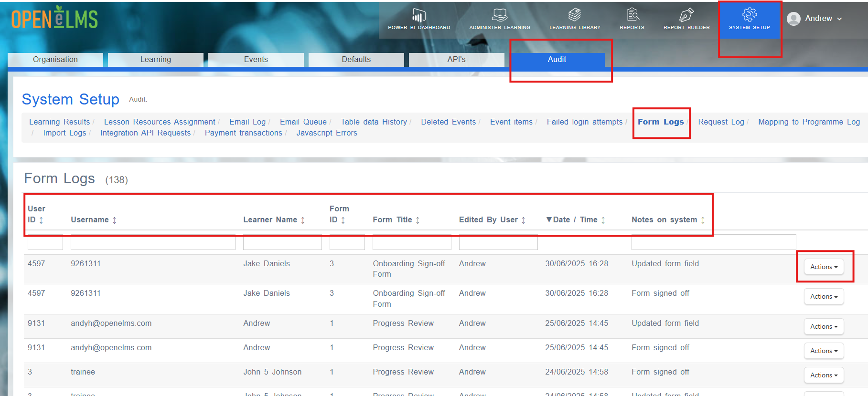Open the Learning Results link

[60, 122]
